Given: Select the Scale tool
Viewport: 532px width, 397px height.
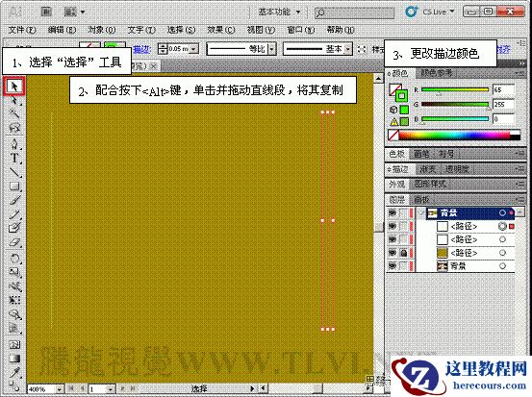Looking at the screenshot, I should pyautogui.click(x=14, y=272).
